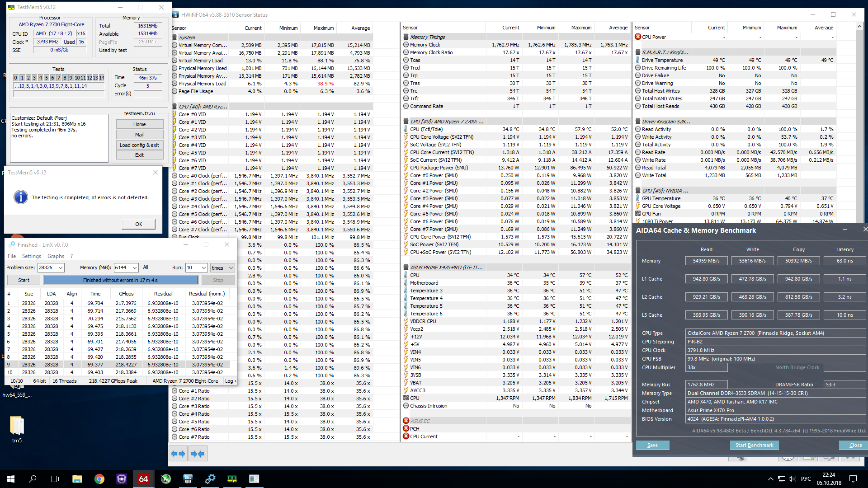The width and height of the screenshot is (868, 488).
Task: Open the CPU-Z chip icon in taskbar
Action: click(x=122, y=479)
